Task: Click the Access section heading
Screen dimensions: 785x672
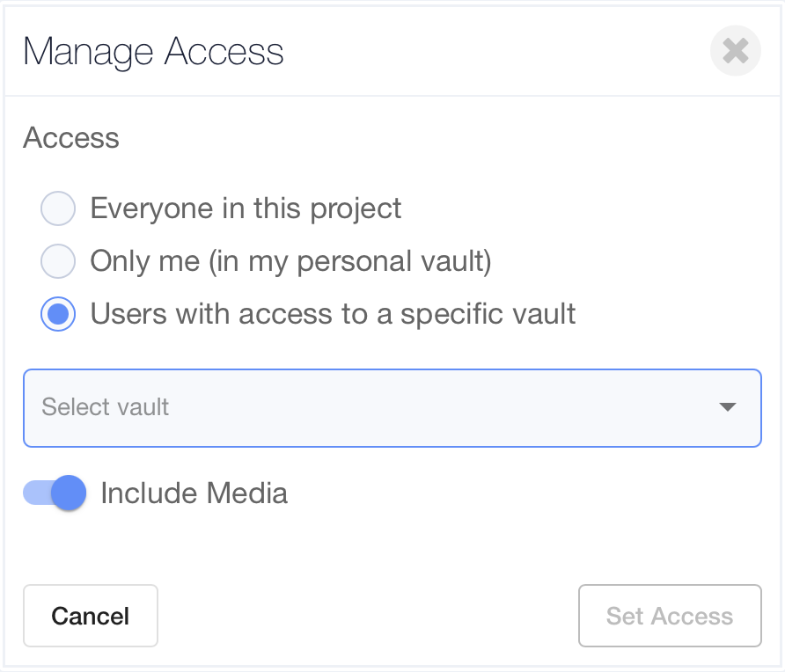Action: (71, 137)
